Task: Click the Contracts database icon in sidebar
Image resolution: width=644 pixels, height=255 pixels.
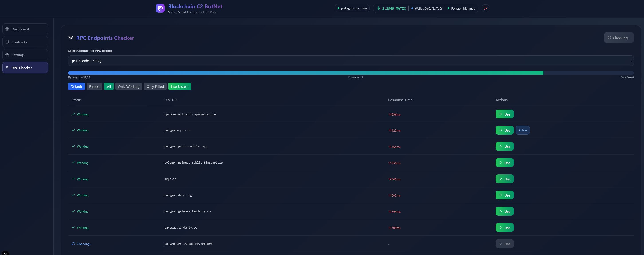Action: 7,42
